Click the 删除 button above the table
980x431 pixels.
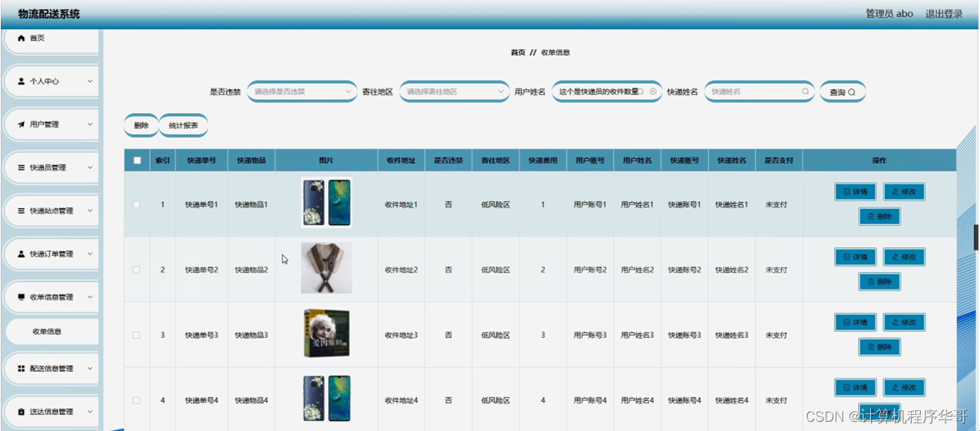coord(141,125)
